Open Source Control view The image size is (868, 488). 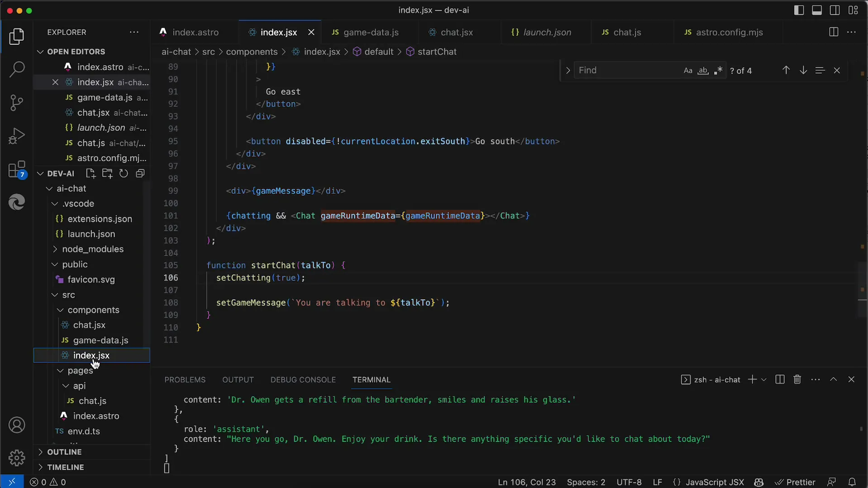tap(17, 103)
